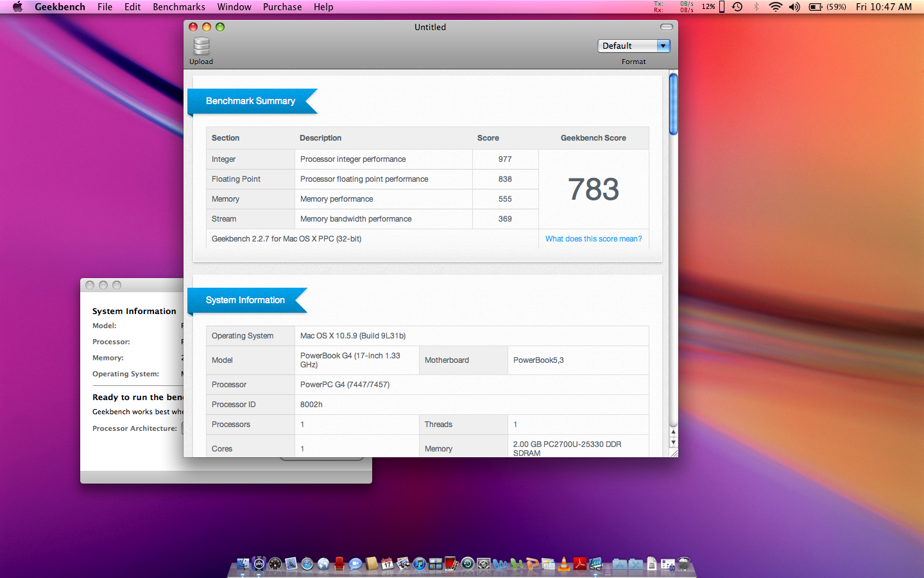Click the vertical scrollbar thumb in the results window
Viewport: 924px width, 578px height.
pyautogui.click(x=673, y=104)
